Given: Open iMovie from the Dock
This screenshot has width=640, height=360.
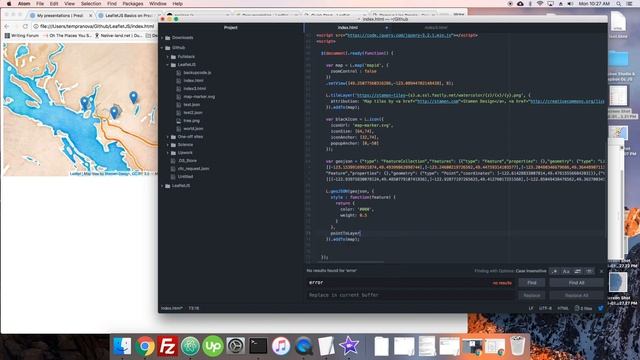Looking at the screenshot, I should [x=349, y=346].
